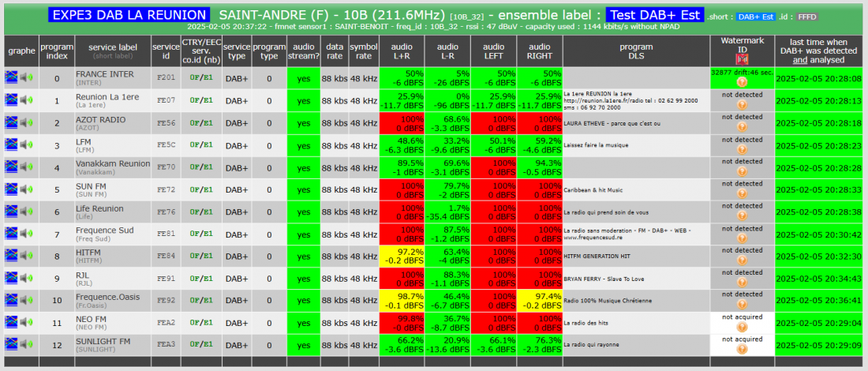868x371 pixels.
Task: Click the speaker icon for RJL
Action: click(27, 278)
